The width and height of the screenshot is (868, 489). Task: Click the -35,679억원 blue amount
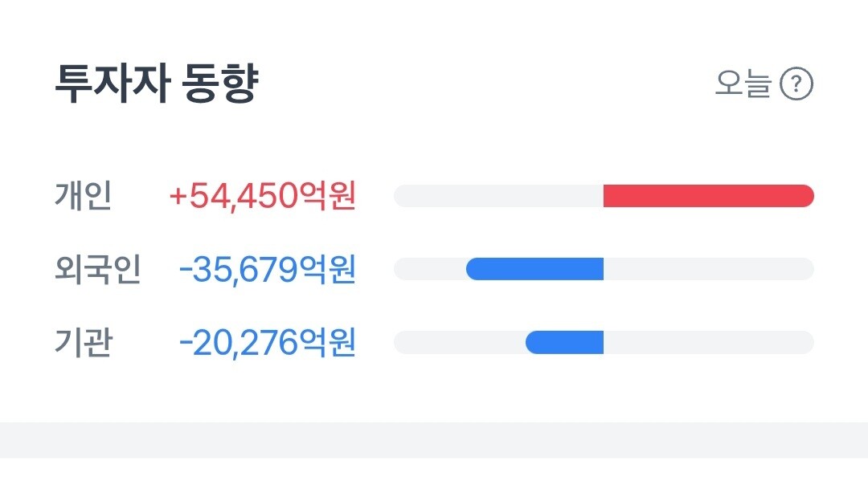tap(268, 270)
